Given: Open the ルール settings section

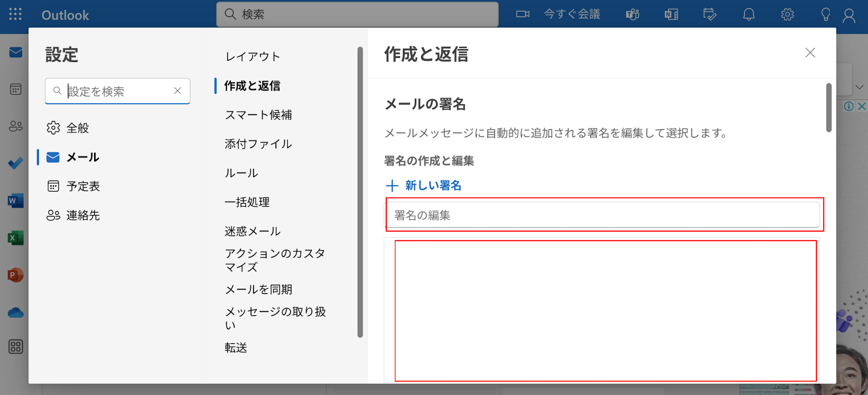Looking at the screenshot, I should (241, 173).
